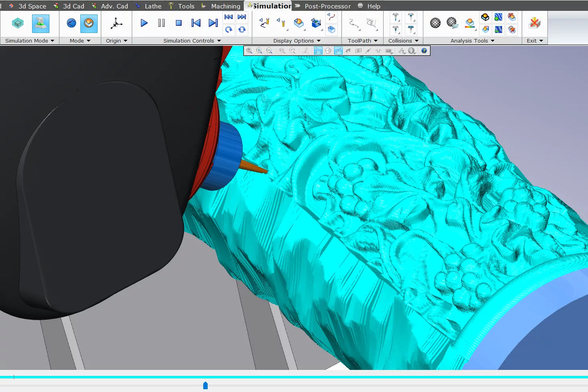Click the Exit simulation red-cross icon

pos(535,23)
